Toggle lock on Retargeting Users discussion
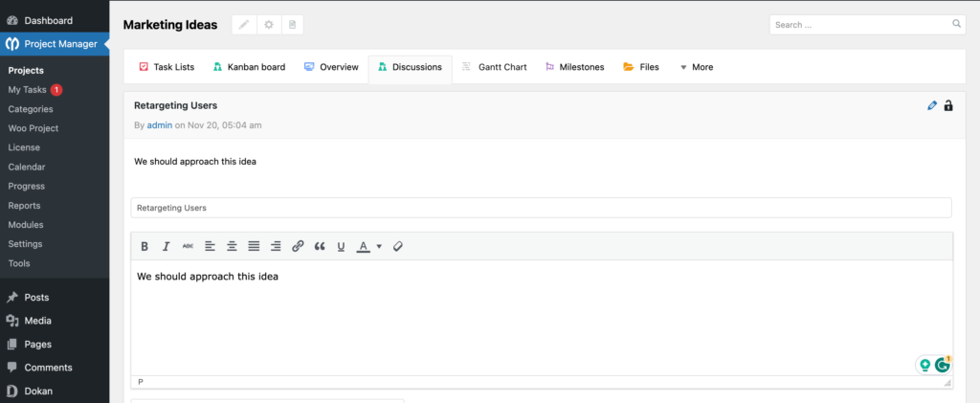Screen dimensions: 980x403 [x=948, y=105]
